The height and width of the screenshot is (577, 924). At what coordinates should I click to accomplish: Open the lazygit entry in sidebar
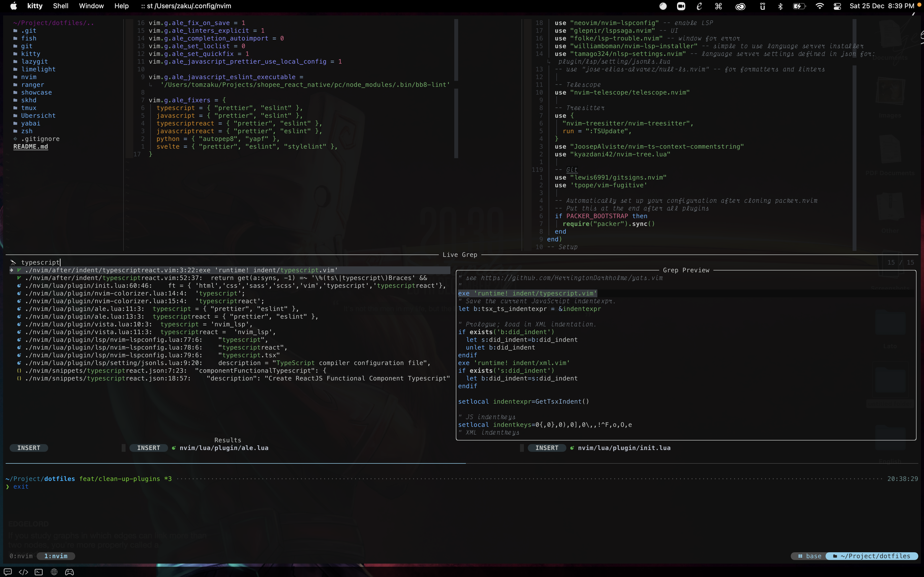pyautogui.click(x=34, y=61)
